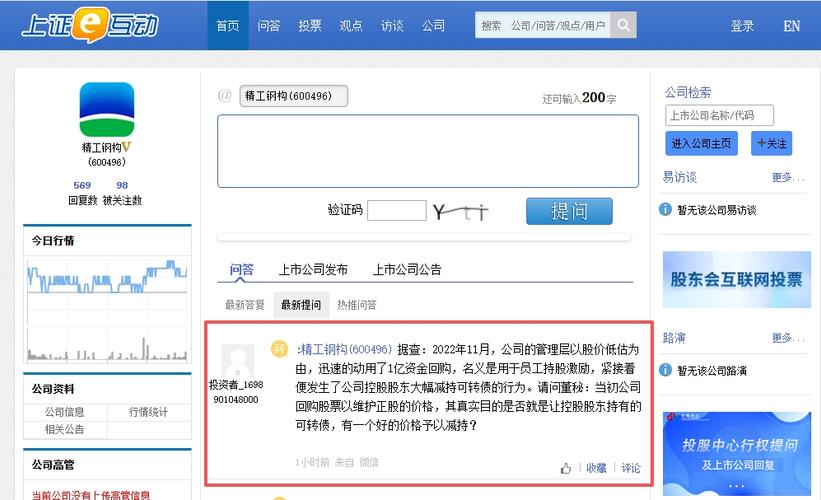
Task: Open the 投服中心行权提问 banner
Action: [737, 453]
